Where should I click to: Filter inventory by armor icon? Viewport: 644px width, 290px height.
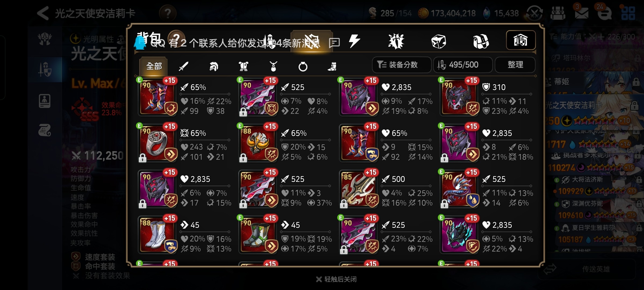point(243,66)
